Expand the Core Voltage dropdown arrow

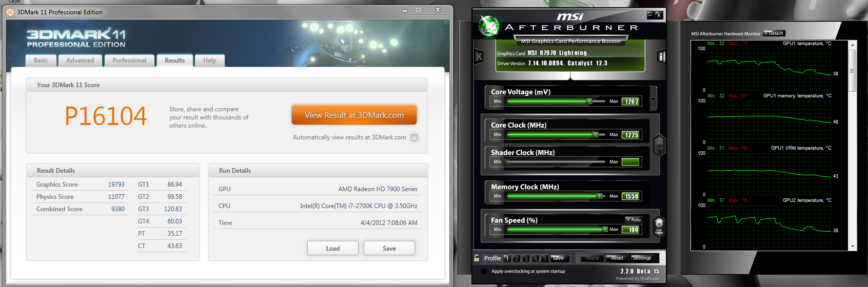coord(653,99)
